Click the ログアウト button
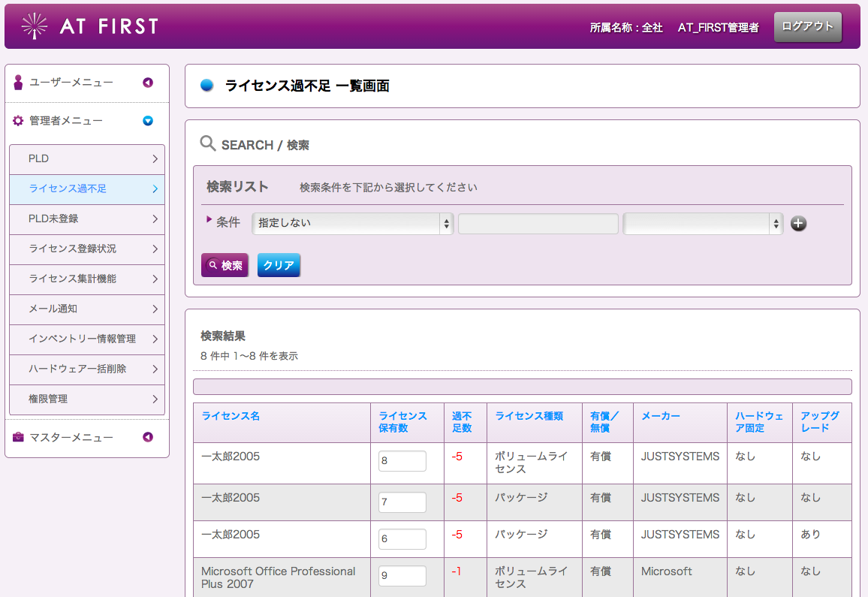868x597 pixels. (808, 26)
